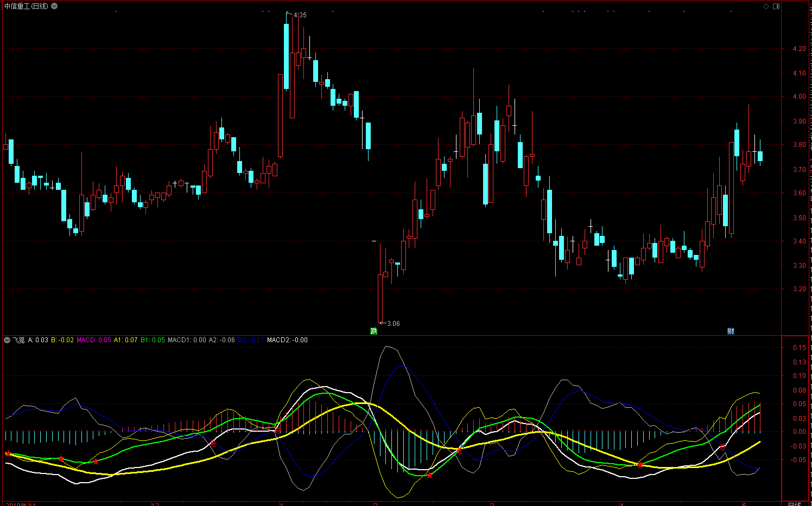Screen dimensions: 812x506
Task: Select the 中信重工(日线) chart title
Action: click(26, 6)
